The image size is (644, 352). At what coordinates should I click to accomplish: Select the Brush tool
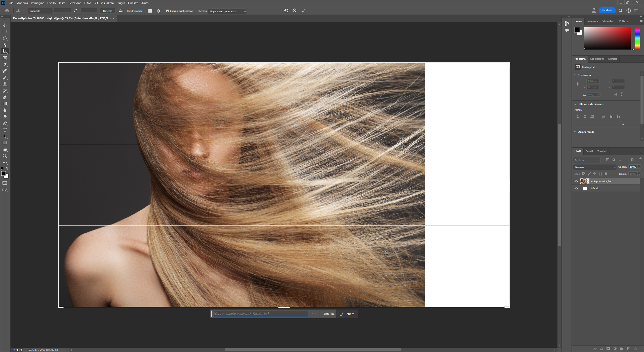(5, 77)
